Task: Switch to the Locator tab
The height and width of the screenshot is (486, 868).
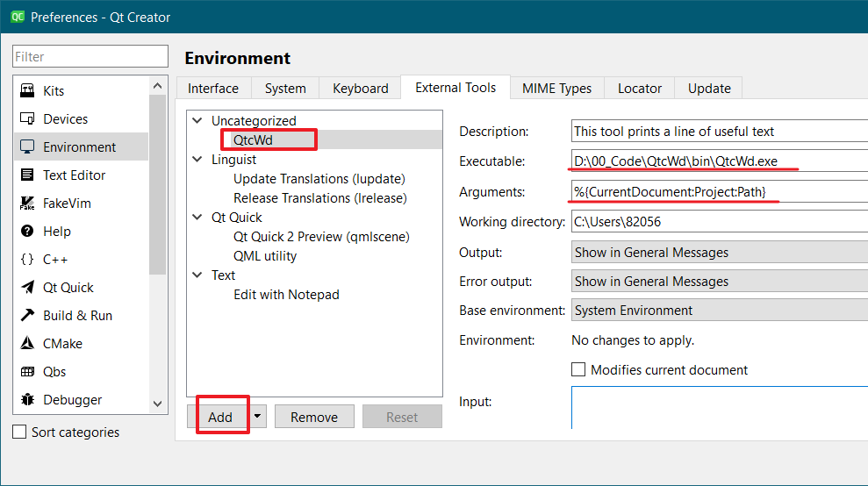Action: [640, 88]
